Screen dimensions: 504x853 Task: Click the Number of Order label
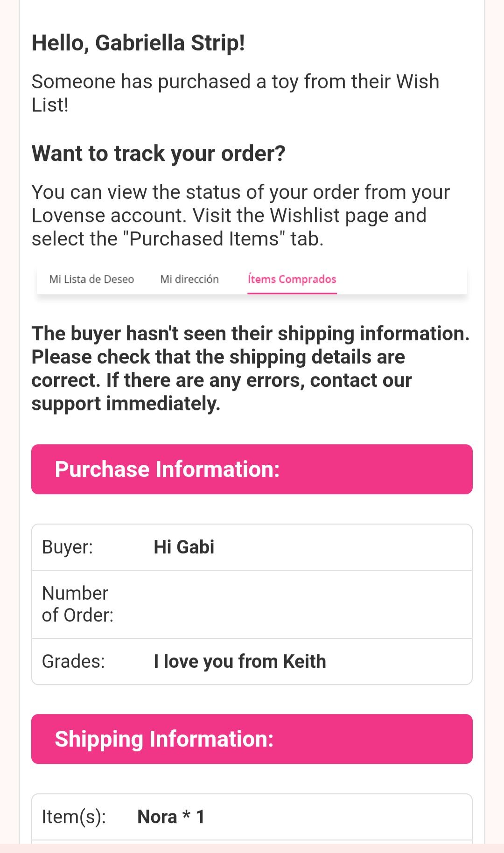(x=77, y=604)
